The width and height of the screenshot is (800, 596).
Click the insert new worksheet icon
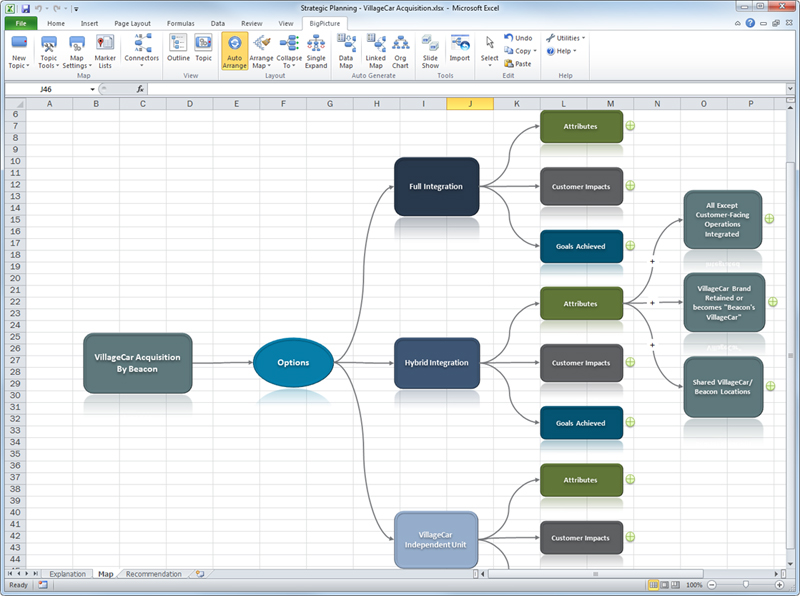tap(200, 574)
